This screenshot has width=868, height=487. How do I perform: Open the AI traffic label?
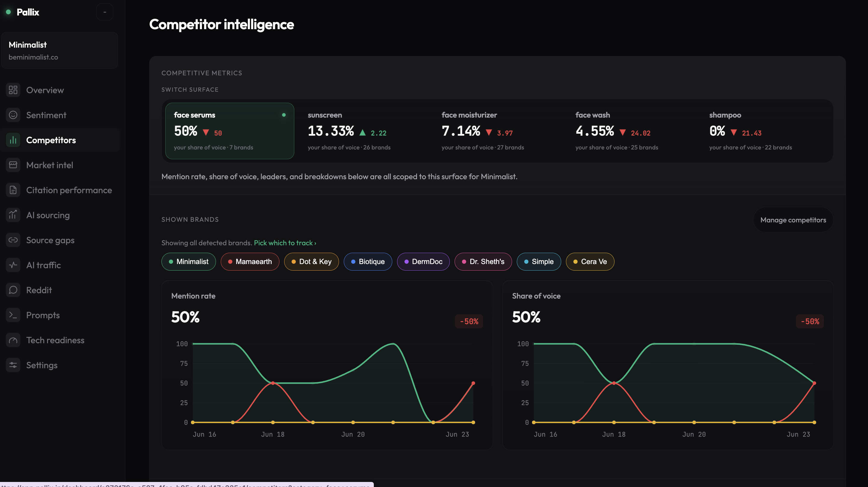(x=43, y=265)
